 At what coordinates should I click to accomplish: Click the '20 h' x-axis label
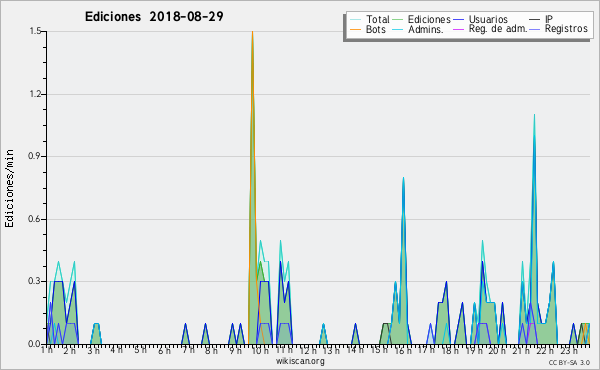[x=497, y=350]
